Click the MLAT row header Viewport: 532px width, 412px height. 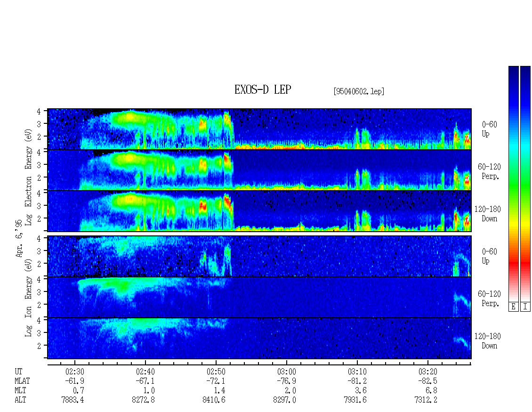click(x=22, y=381)
